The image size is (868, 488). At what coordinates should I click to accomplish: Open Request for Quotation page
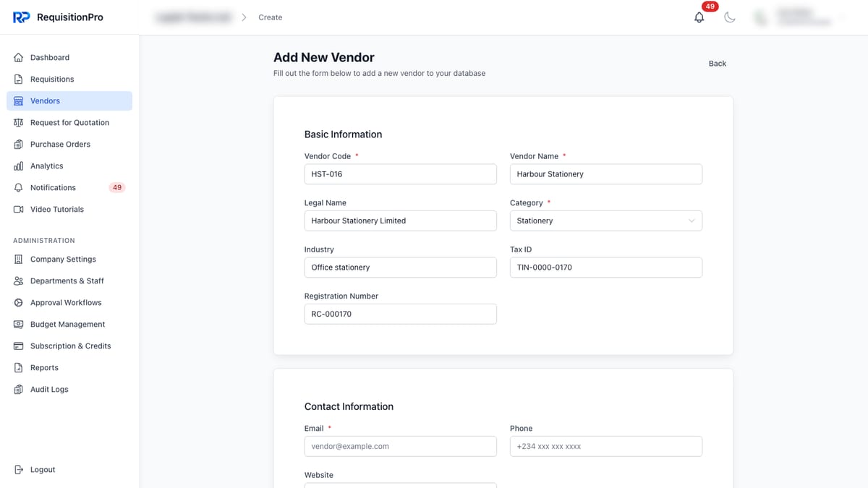pos(69,123)
